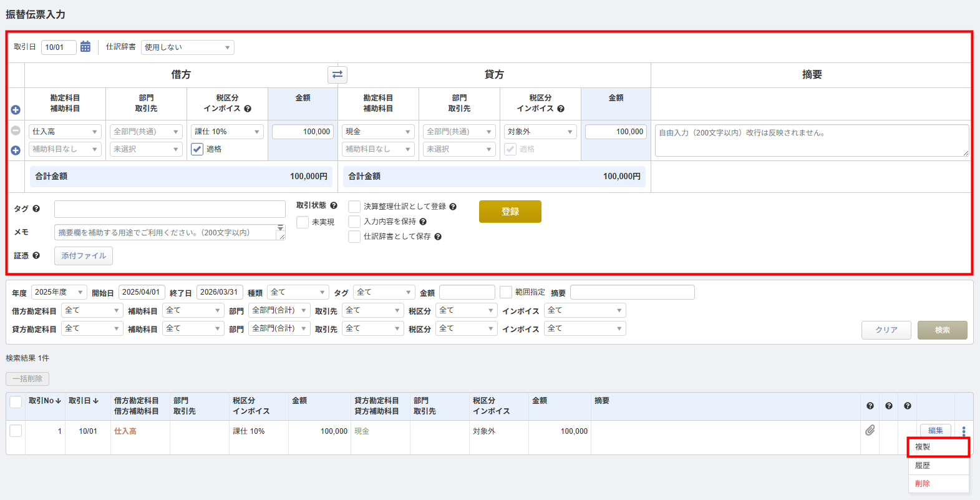Click the swap debit and credit arrows icon
The width and height of the screenshot is (980, 500).
coord(337,75)
